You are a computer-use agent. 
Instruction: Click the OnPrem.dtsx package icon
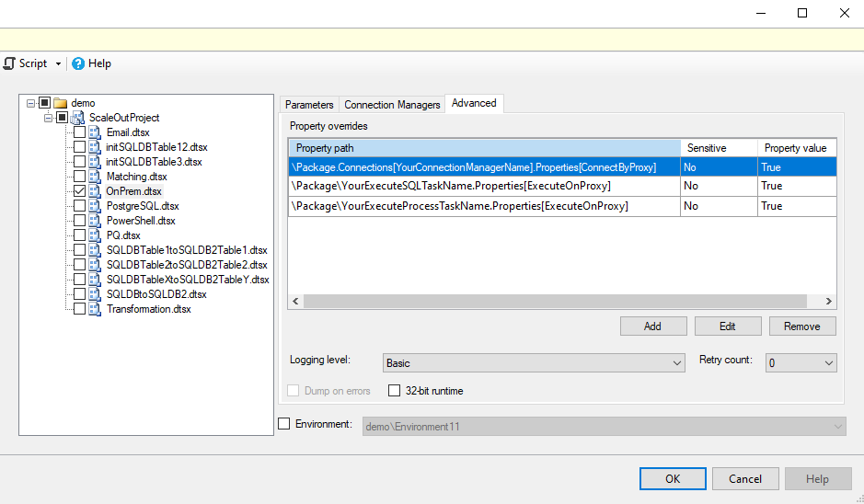(95, 191)
